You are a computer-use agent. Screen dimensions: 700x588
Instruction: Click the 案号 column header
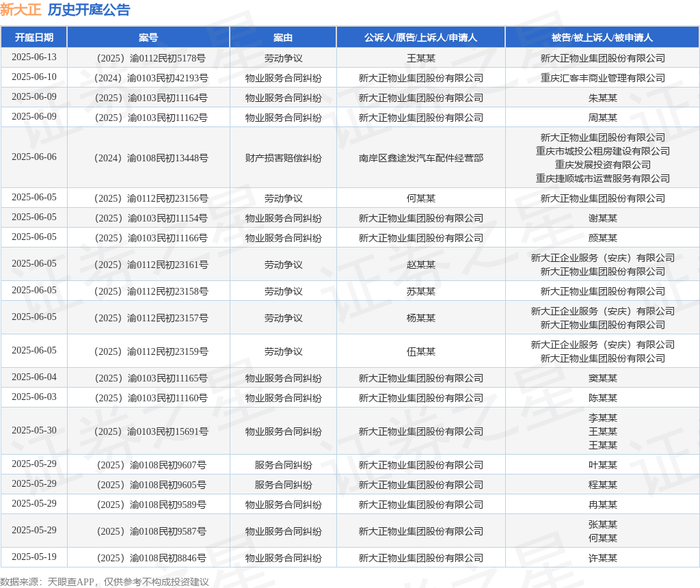(x=148, y=38)
